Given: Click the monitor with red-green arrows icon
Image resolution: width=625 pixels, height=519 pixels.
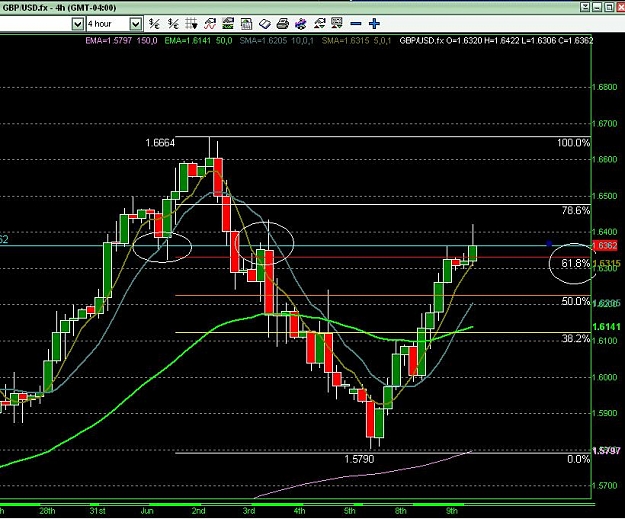Looking at the screenshot, I should click(x=337, y=24).
